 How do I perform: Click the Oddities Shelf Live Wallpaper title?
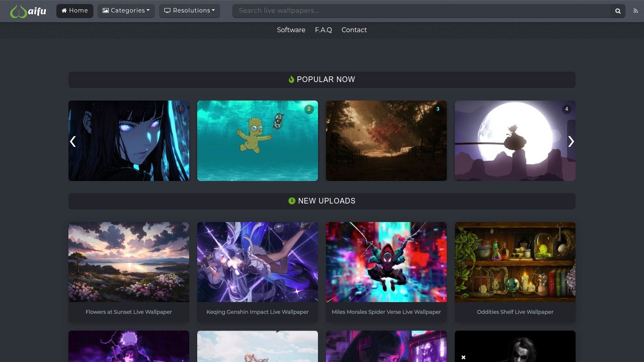point(515,312)
